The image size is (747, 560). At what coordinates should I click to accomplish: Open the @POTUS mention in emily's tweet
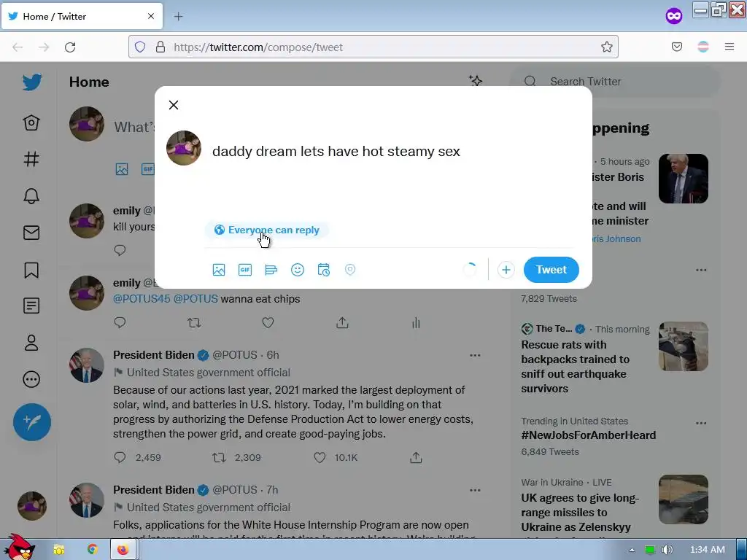point(196,299)
